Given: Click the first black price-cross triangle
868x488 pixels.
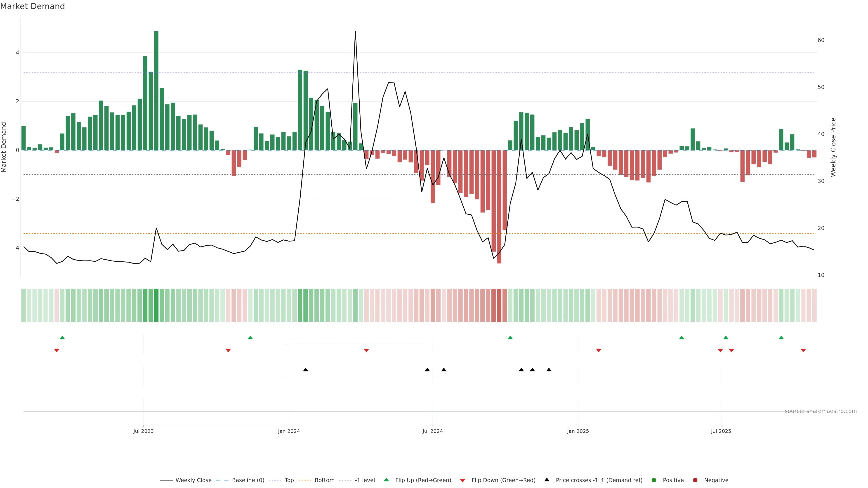Looking at the screenshot, I should [x=306, y=370].
